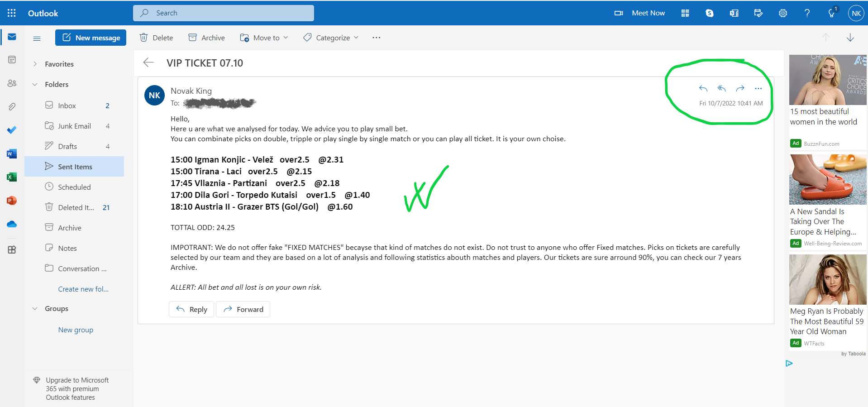868x407 pixels.
Task: Open Help question mark icon
Action: (x=807, y=13)
